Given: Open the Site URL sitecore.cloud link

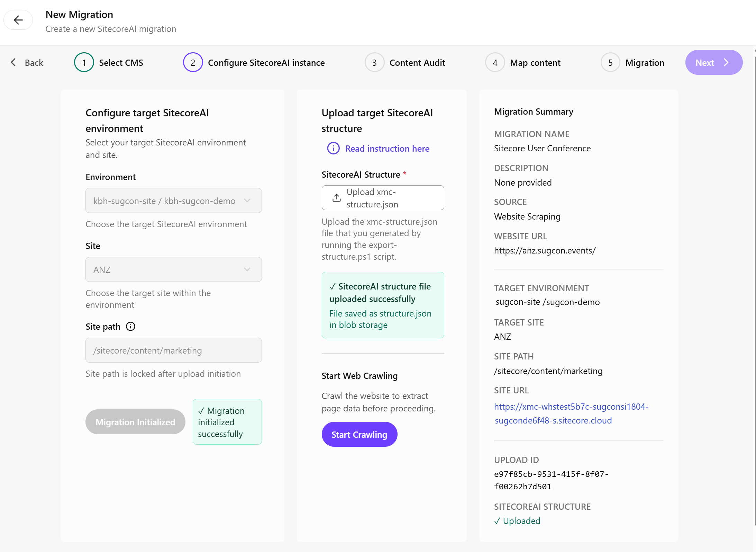Looking at the screenshot, I should point(571,413).
